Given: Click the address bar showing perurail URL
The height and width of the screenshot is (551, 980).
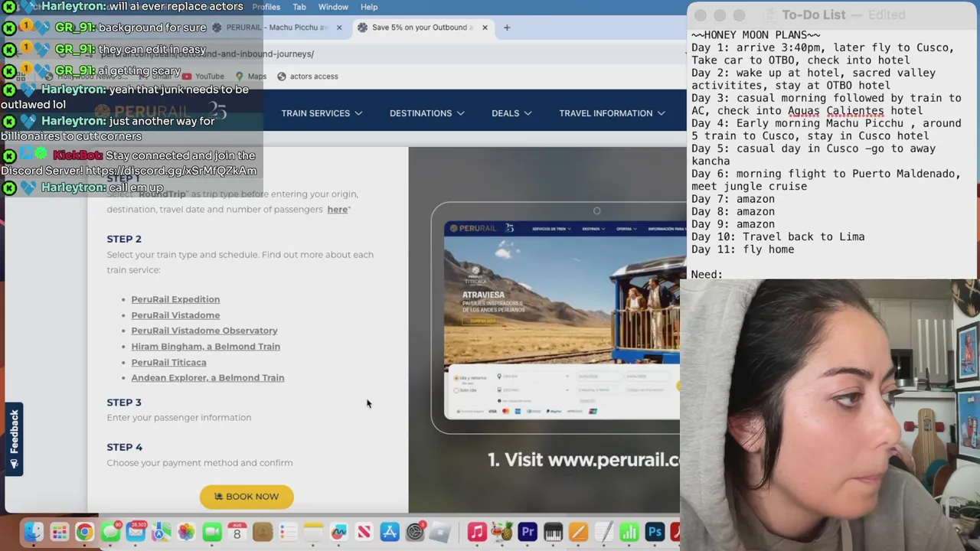Looking at the screenshot, I should 383,54.
